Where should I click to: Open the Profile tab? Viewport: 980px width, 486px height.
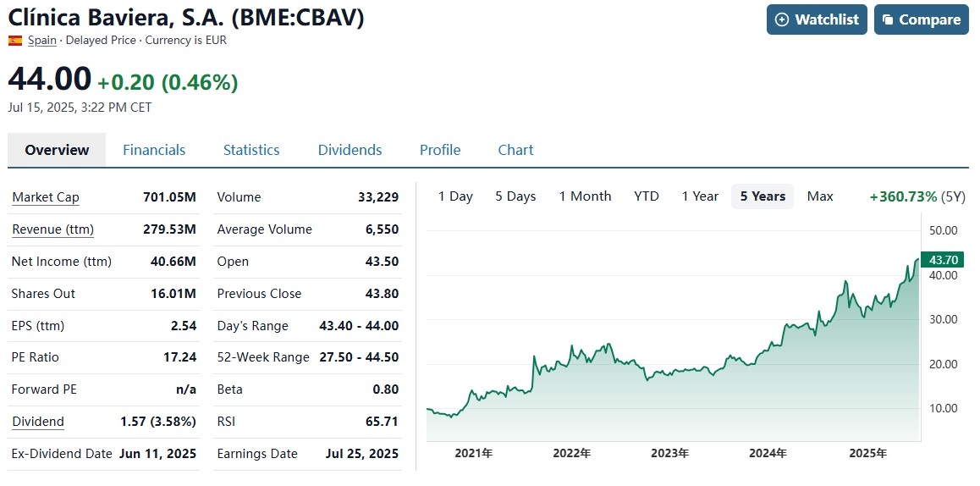[440, 150]
